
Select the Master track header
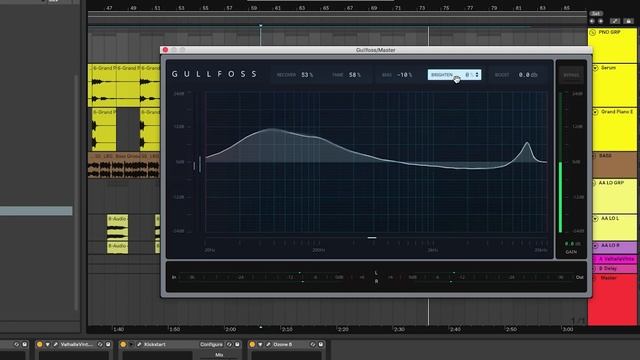[612, 299]
